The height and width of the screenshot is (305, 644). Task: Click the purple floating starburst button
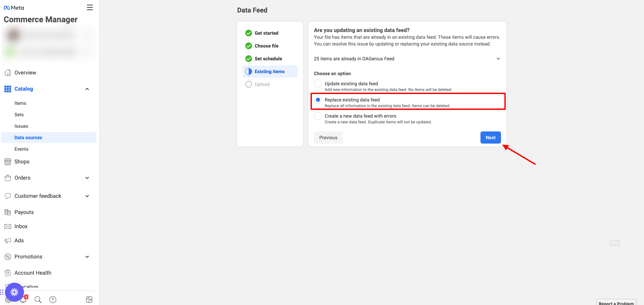click(x=14, y=292)
